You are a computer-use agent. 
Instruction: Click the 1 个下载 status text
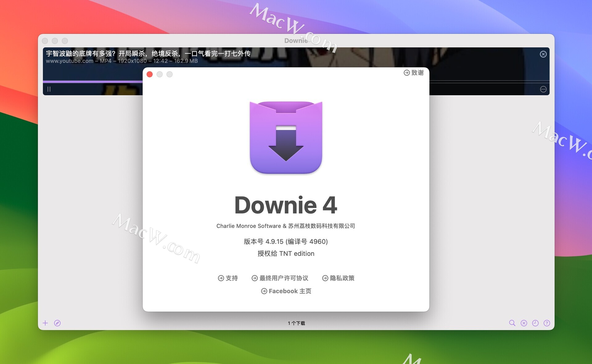(x=296, y=323)
